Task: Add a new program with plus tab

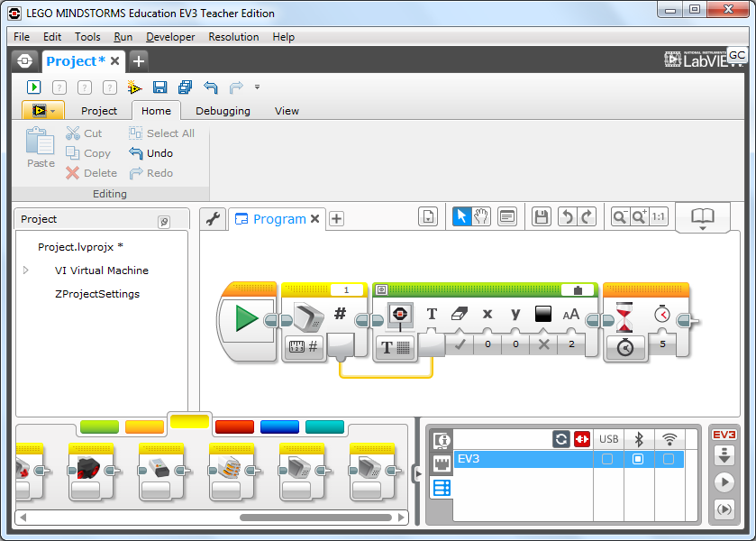Action: pos(336,218)
